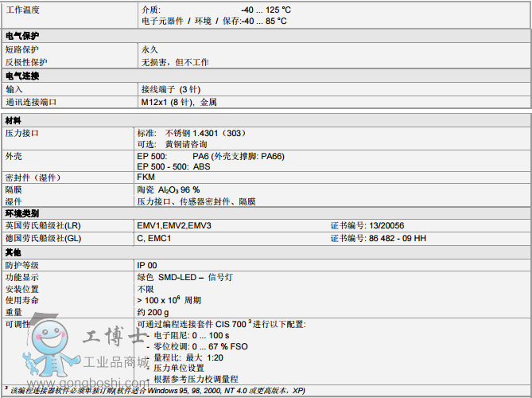Click the 材料 section header
The width and height of the screenshot is (532, 398).
point(14,119)
